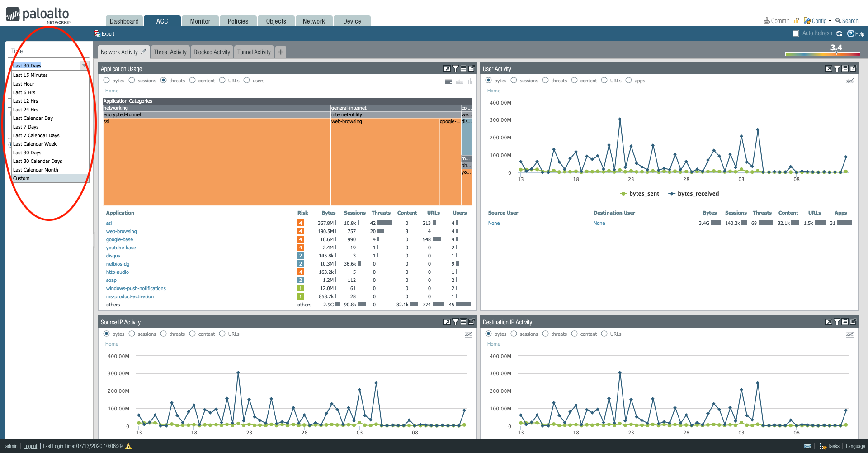The image size is (868, 453).
Task: Open the Help icon in the top right
Action: (851, 34)
